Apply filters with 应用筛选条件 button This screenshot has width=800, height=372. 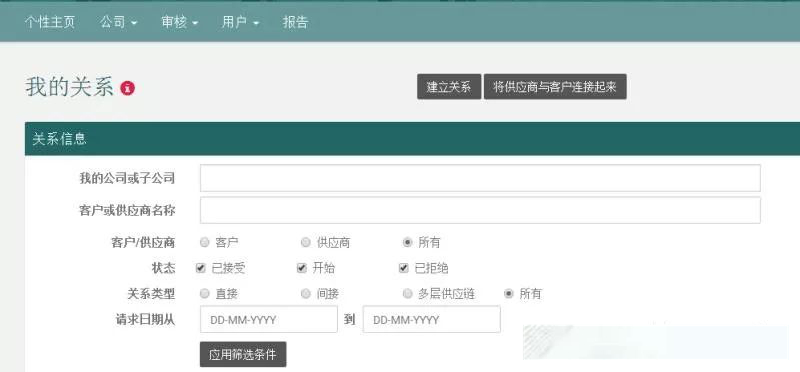pyautogui.click(x=243, y=354)
